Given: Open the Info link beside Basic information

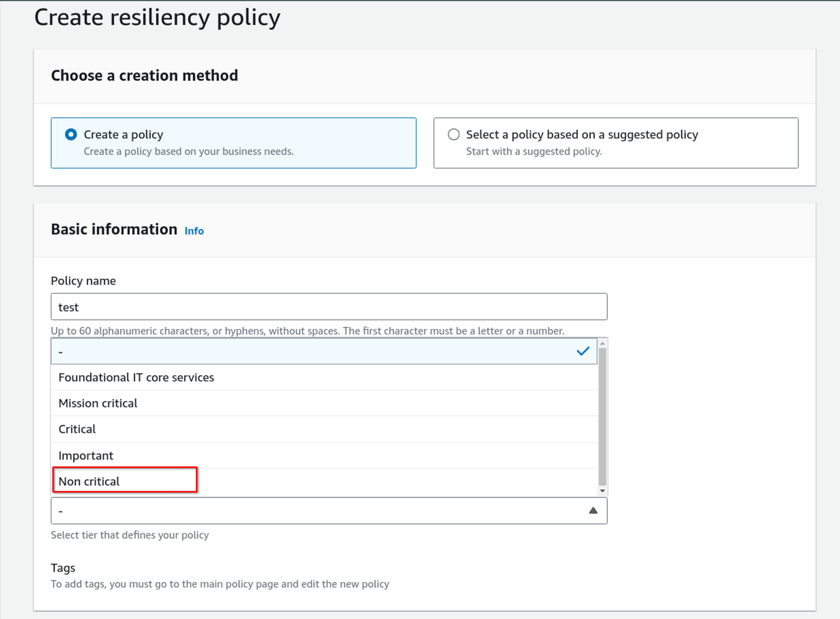Looking at the screenshot, I should click(x=194, y=231).
